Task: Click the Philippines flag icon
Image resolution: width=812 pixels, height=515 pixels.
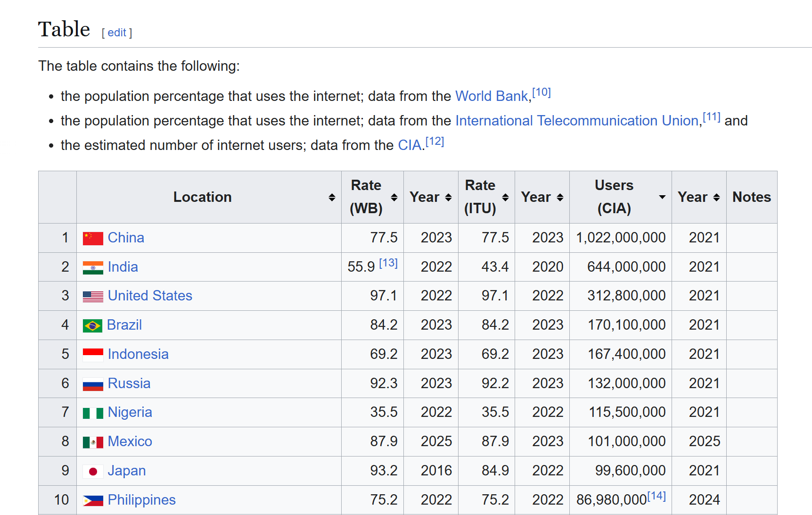Action: 93,500
